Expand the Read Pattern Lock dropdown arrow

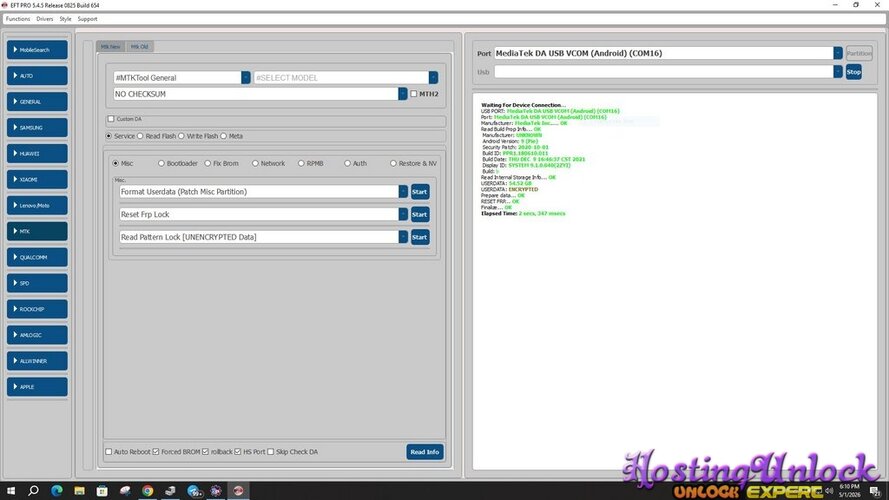[403, 237]
